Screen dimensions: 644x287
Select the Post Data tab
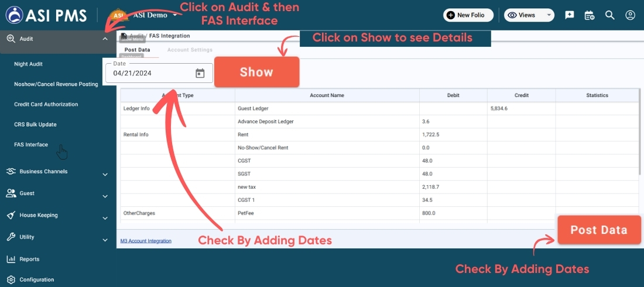137,50
